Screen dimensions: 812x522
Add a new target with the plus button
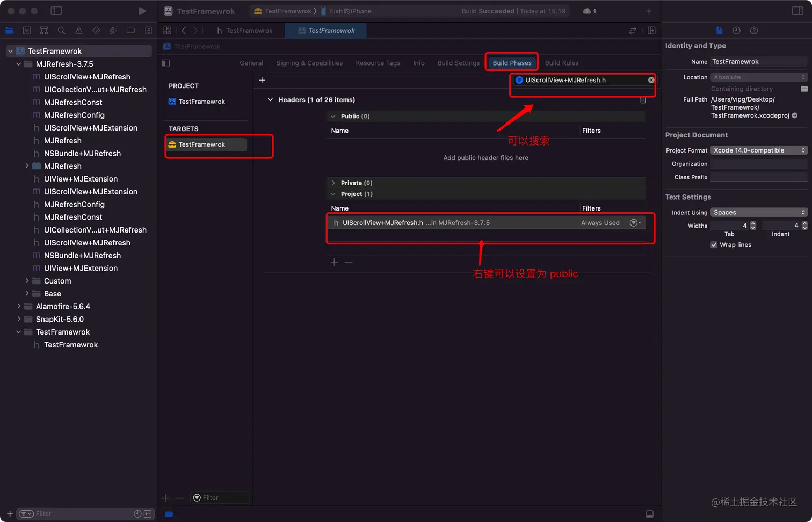[x=165, y=498]
